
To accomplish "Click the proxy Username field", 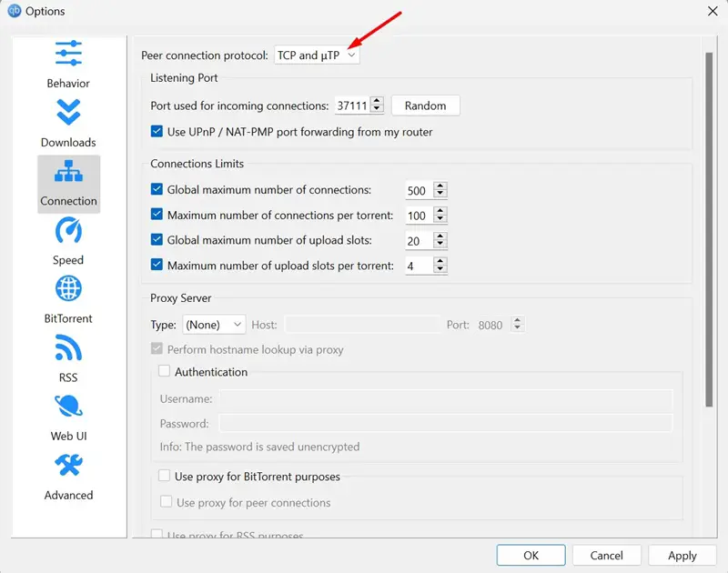I will 446,398.
